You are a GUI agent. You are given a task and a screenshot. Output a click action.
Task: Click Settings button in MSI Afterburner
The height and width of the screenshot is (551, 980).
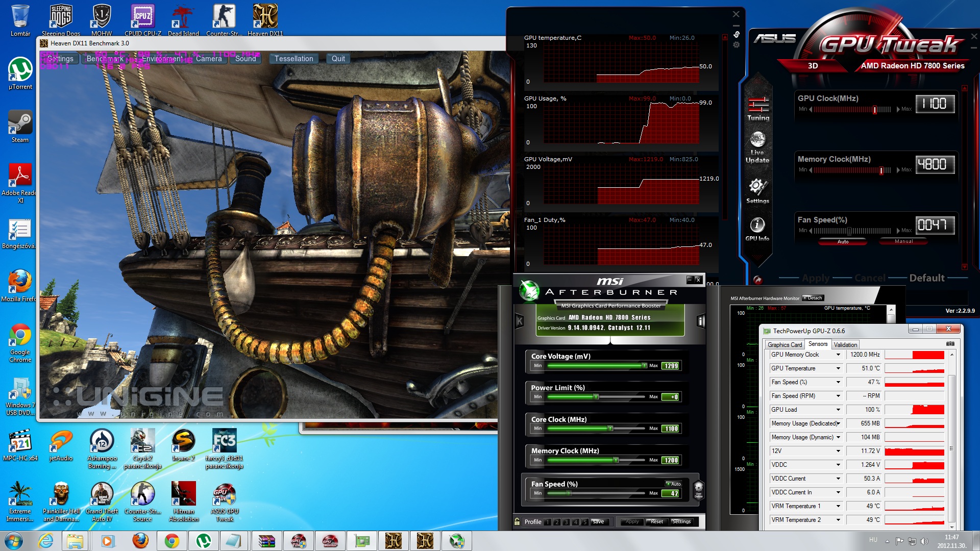[x=681, y=522]
